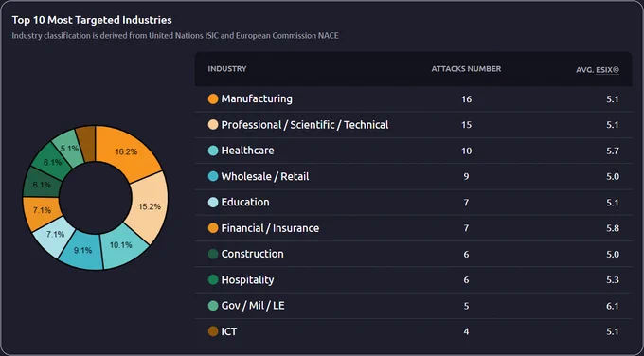Click the industry classification subtitle text

point(175,36)
